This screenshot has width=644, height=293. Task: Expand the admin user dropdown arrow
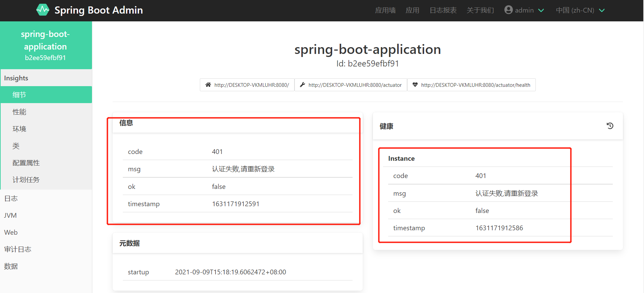(541, 11)
